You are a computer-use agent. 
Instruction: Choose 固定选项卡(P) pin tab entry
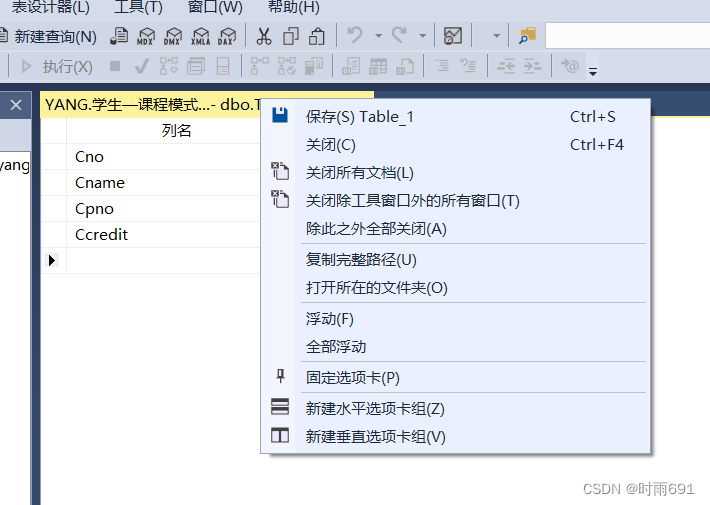(456, 378)
